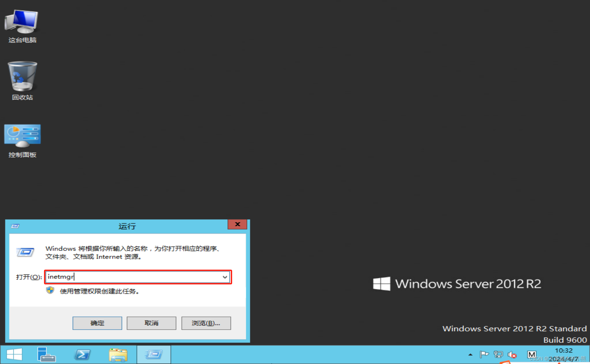Click the Action Center flag tray icon
590x364 pixels.
(484, 355)
